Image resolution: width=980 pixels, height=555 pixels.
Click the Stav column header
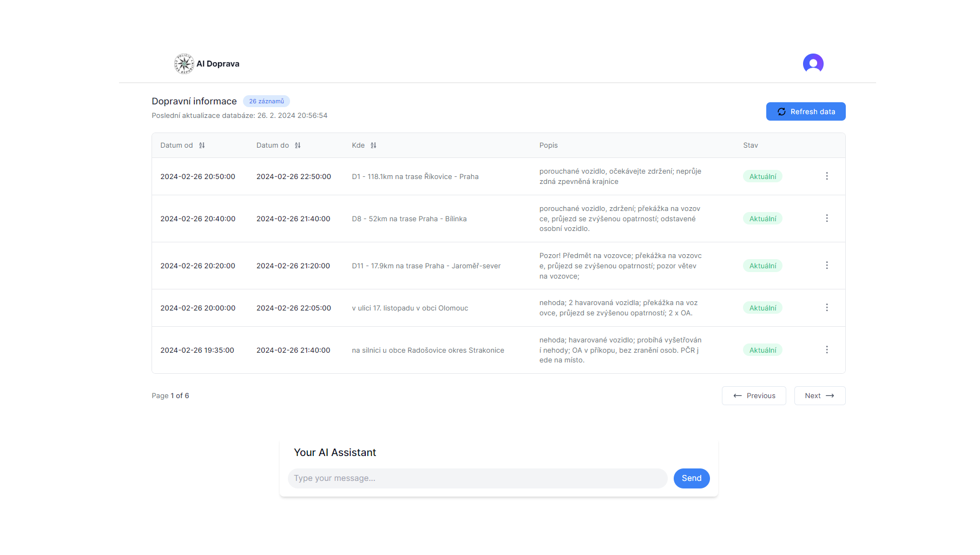[x=750, y=146]
